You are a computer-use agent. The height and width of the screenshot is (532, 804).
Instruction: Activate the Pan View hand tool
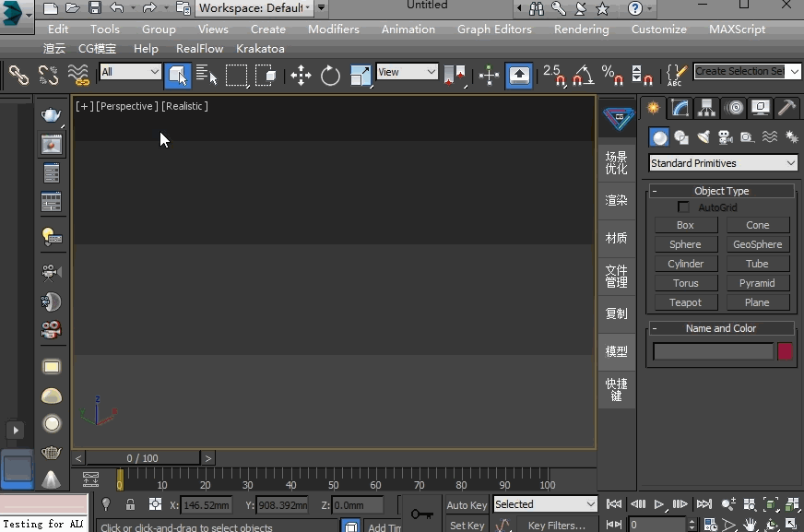pos(750,524)
